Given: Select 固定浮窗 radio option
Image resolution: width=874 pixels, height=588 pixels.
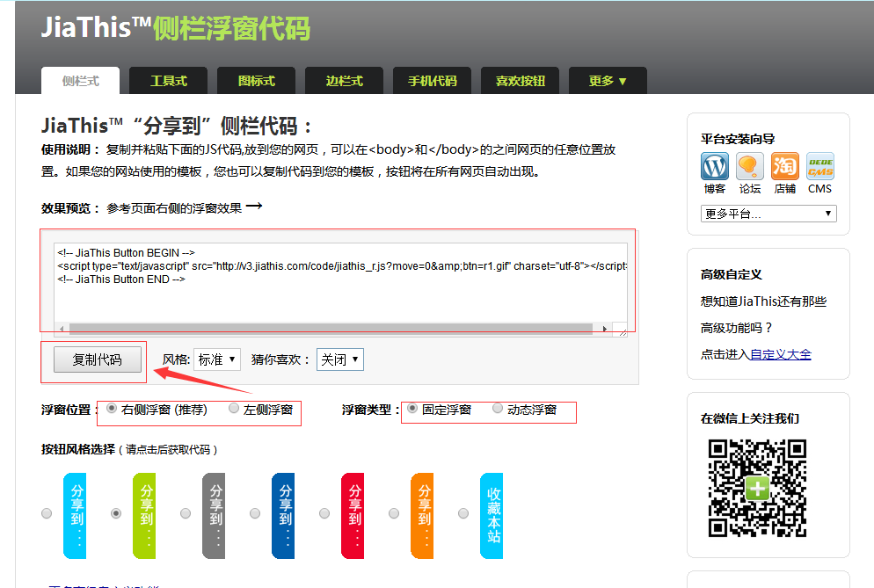Looking at the screenshot, I should click(x=412, y=409).
